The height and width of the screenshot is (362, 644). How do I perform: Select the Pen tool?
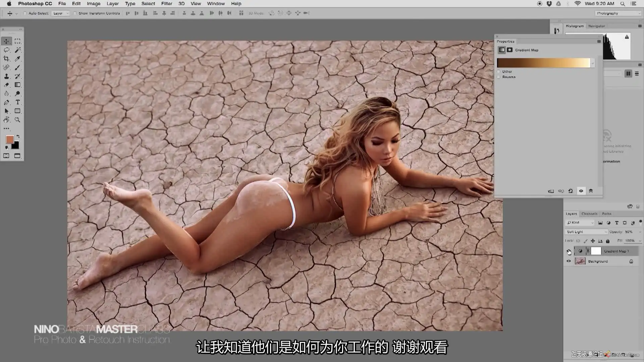point(6,102)
